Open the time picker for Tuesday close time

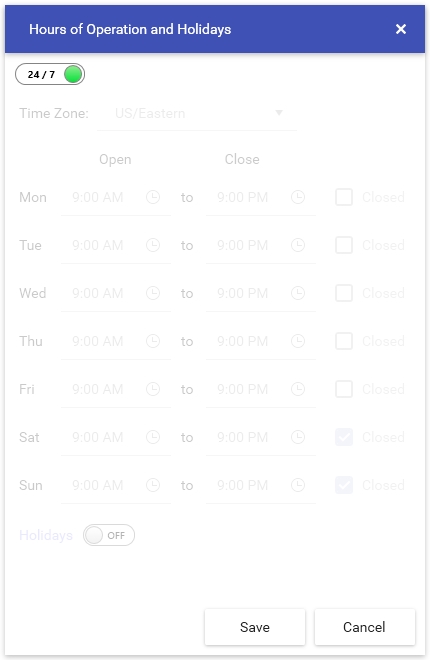[298, 245]
